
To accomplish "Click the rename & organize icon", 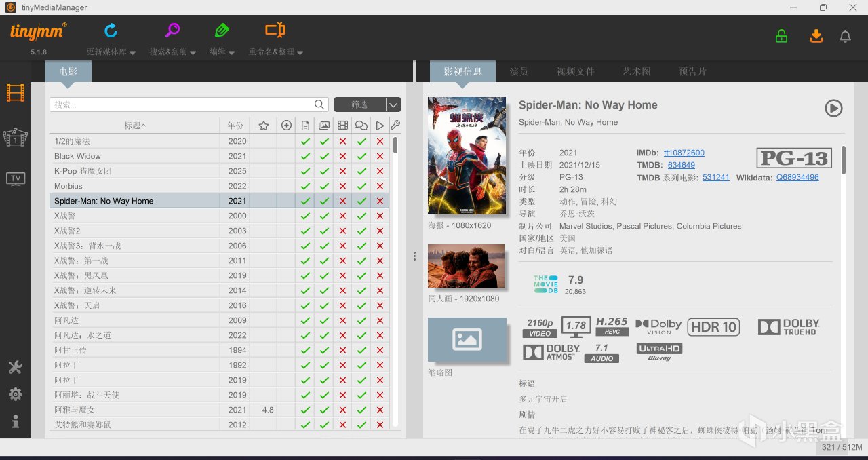I will pyautogui.click(x=275, y=30).
